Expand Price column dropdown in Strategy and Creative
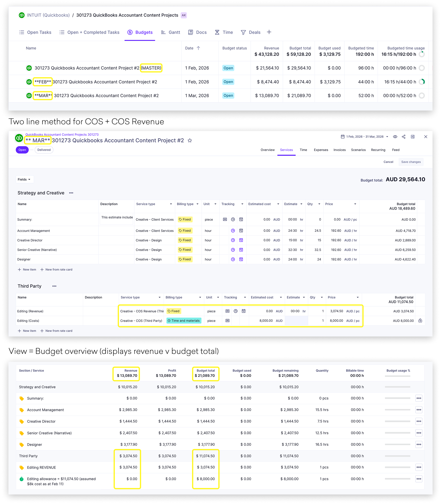The height and width of the screenshot is (504, 441). (355, 204)
